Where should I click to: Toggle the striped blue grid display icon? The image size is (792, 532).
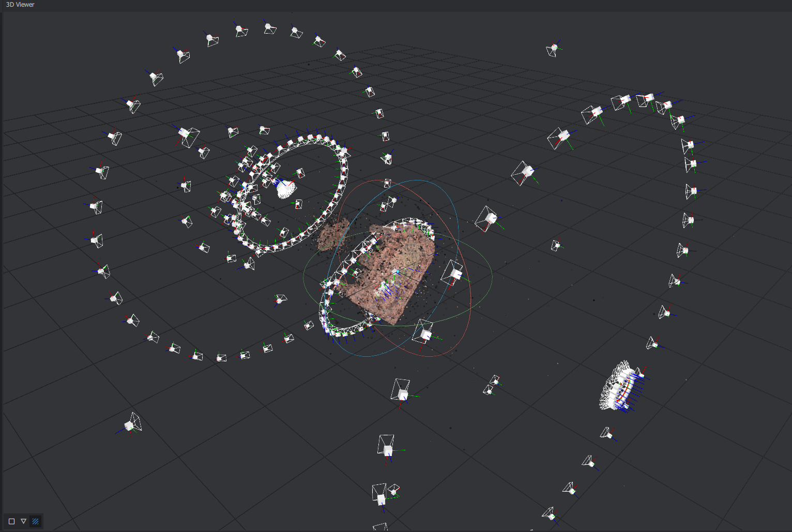point(35,521)
